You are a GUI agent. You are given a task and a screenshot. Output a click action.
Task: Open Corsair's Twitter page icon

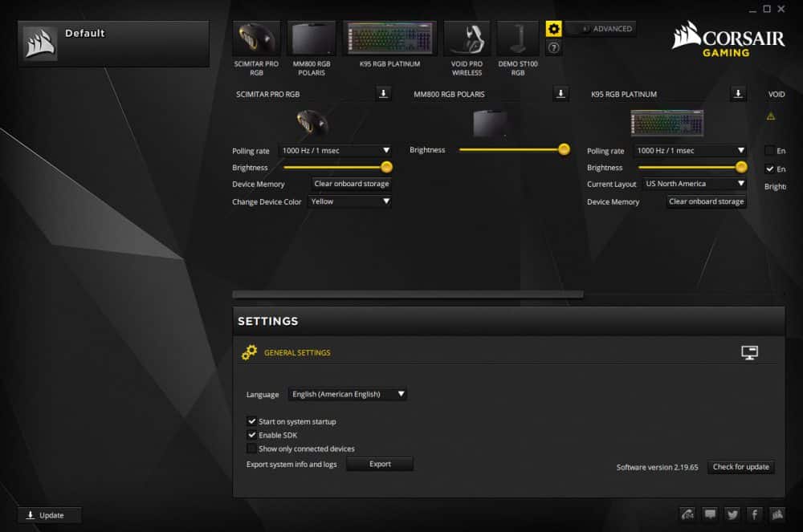coord(732,514)
